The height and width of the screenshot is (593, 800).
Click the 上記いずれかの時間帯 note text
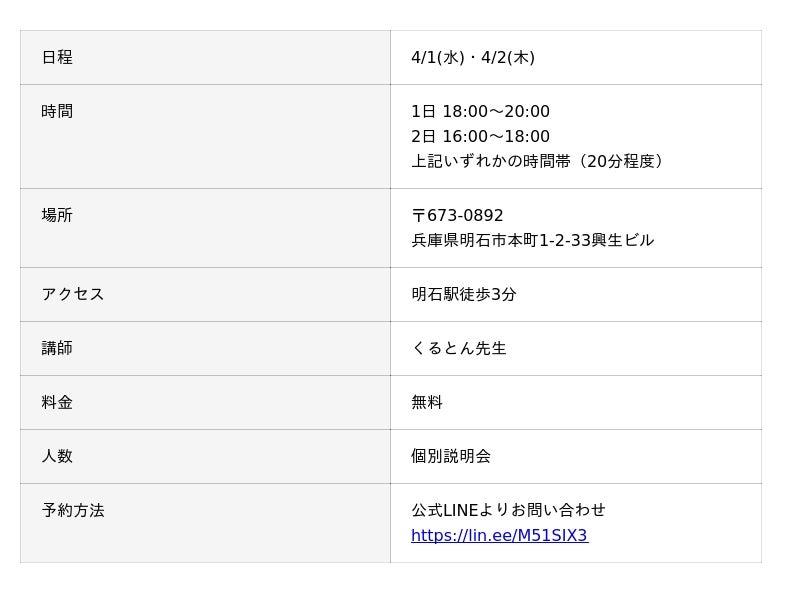pos(538,162)
